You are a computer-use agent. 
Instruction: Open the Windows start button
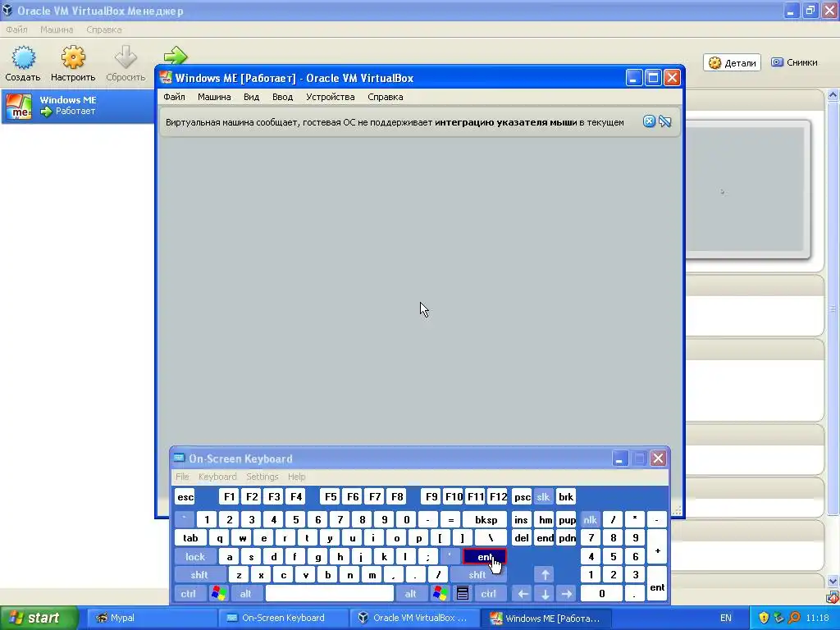39,619
